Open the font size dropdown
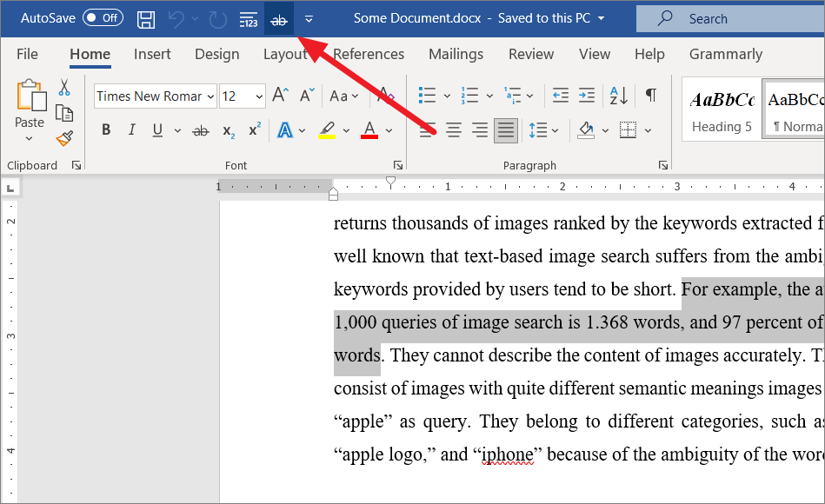This screenshot has width=825, height=504. (x=257, y=96)
